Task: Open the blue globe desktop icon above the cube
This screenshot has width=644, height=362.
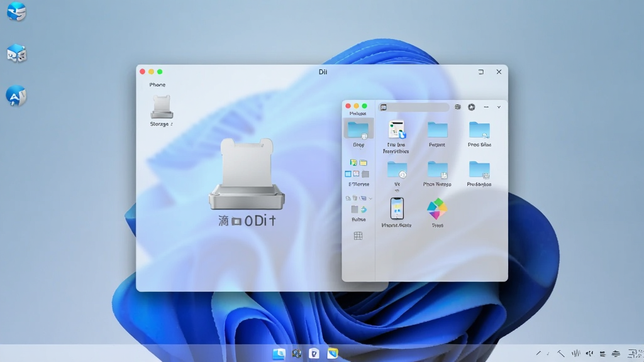Action: click(x=16, y=11)
